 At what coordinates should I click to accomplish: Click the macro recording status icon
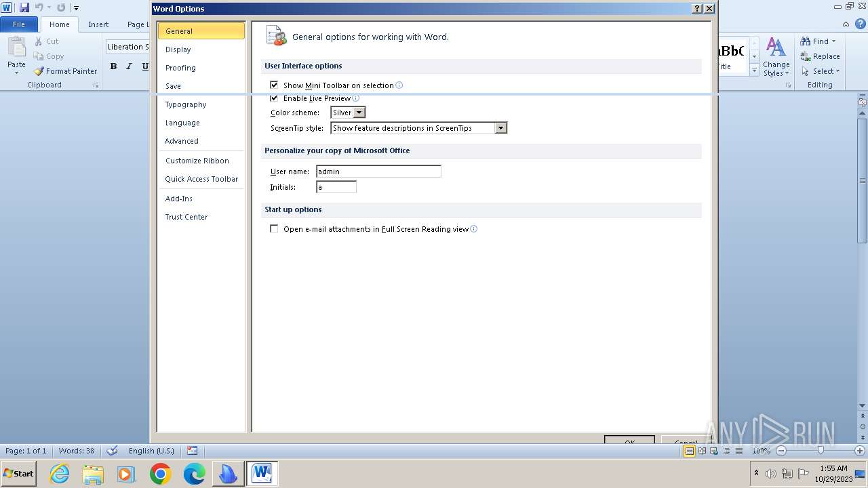[x=192, y=451]
